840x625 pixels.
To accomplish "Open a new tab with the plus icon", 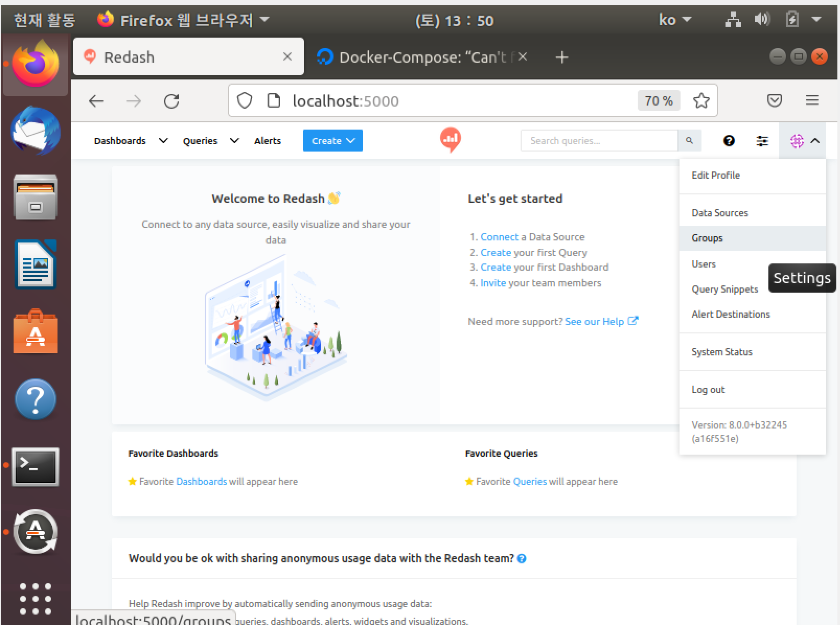I will tap(561, 57).
